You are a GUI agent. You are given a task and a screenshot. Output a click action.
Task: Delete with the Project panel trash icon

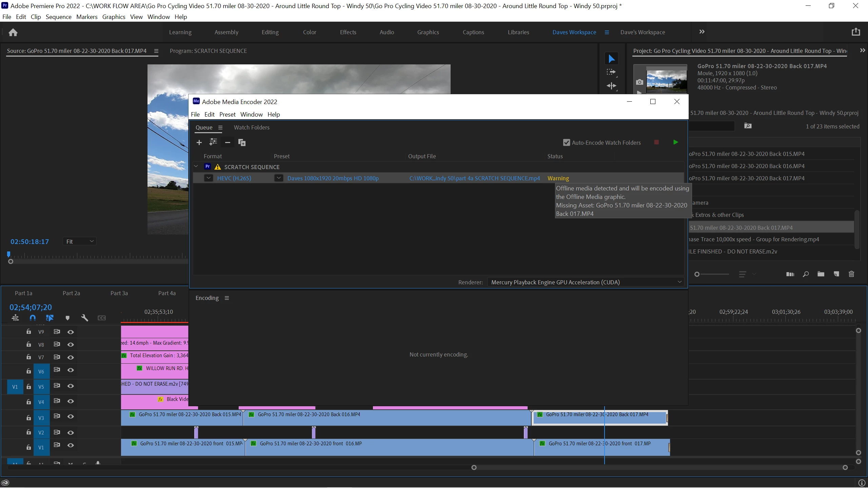pos(851,274)
